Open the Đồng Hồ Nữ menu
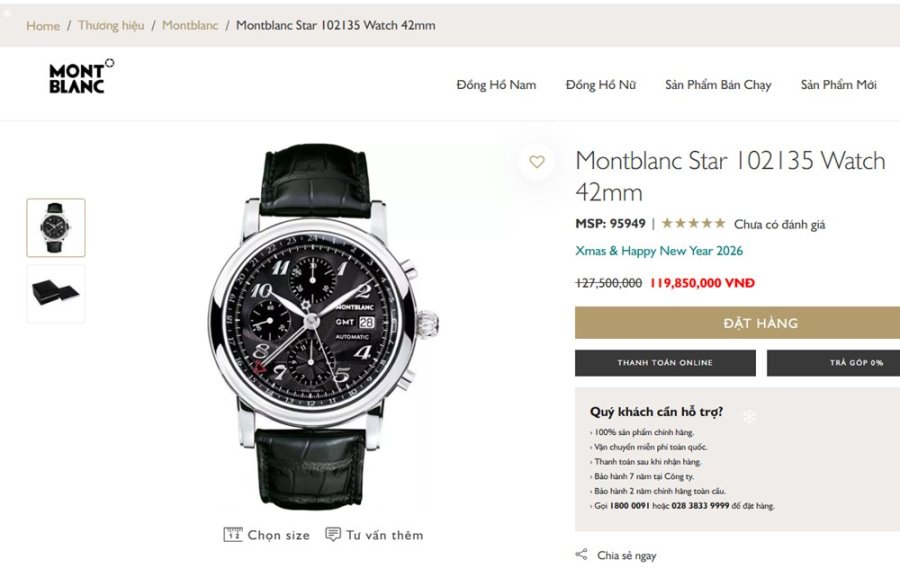The image size is (900, 568). pyautogui.click(x=600, y=85)
